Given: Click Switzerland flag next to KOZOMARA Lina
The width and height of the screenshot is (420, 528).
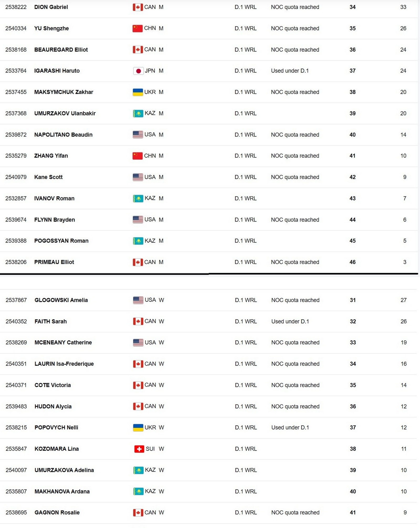Looking at the screenshot, I should (139, 449).
